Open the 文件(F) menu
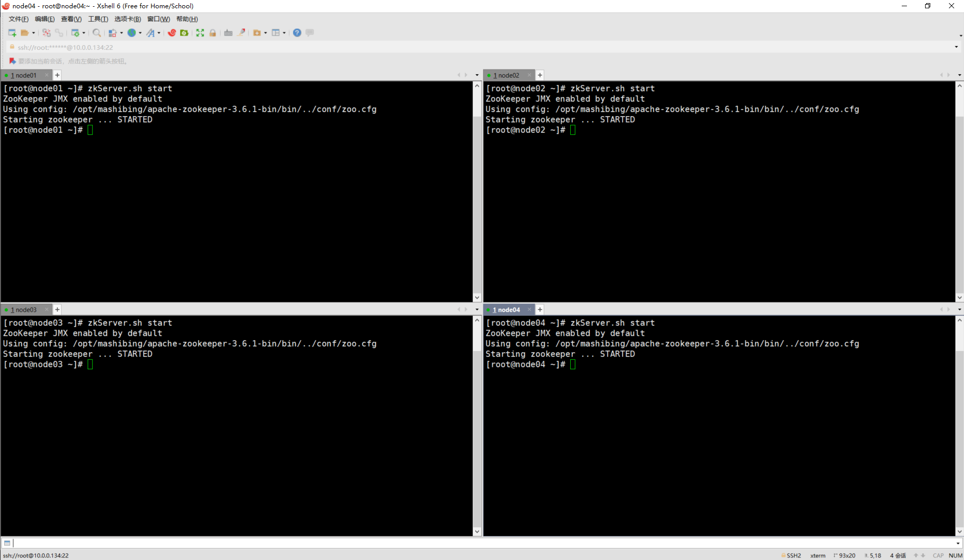The image size is (964, 560). [x=19, y=19]
